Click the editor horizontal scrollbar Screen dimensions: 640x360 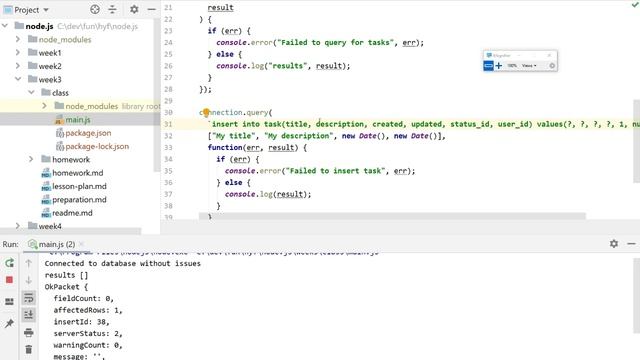392,216
